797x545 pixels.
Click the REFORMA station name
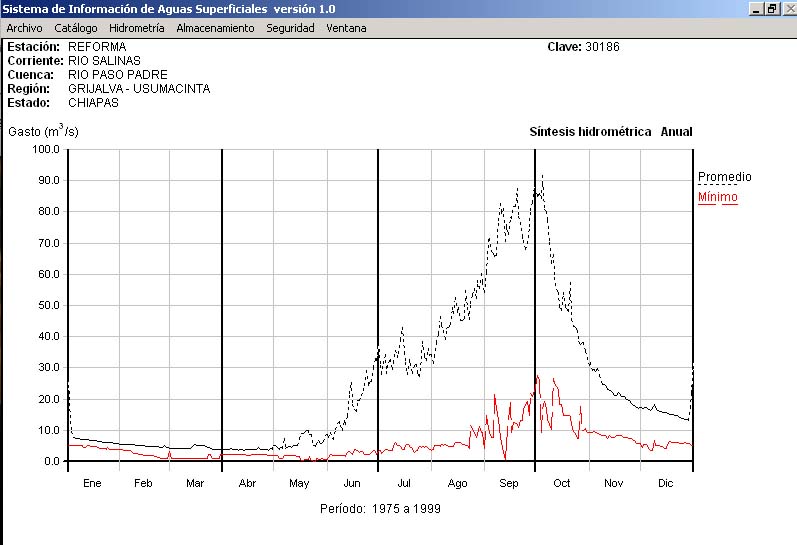(x=97, y=47)
